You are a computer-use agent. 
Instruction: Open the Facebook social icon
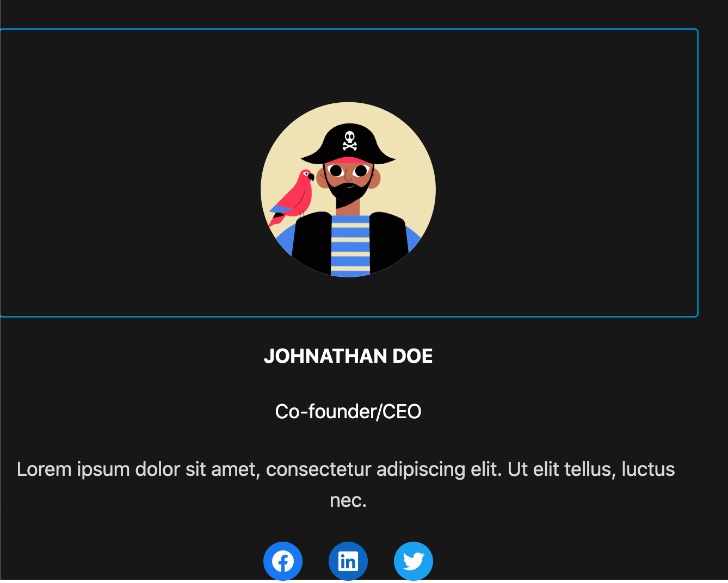[x=283, y=561]
